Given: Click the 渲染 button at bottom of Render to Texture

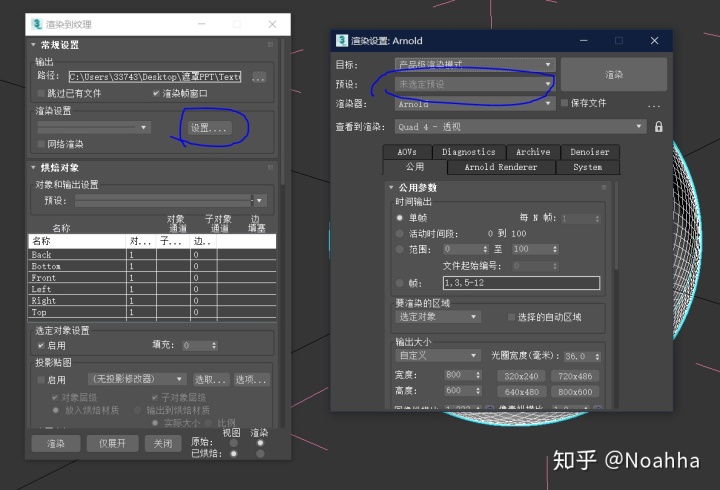Looking at the screenshot, I should click(56, 444).
